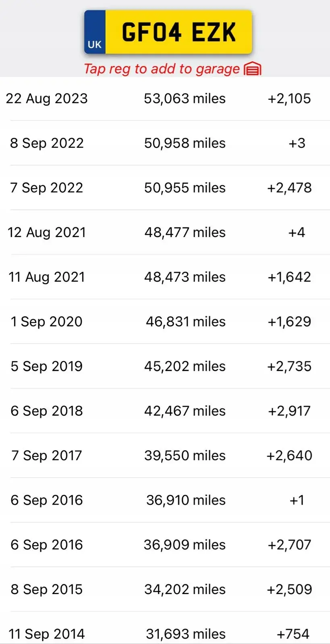Select the 22 Aug 2023 date entry
Viewport: 330px width, 644px height.
[x=47, y=99]
